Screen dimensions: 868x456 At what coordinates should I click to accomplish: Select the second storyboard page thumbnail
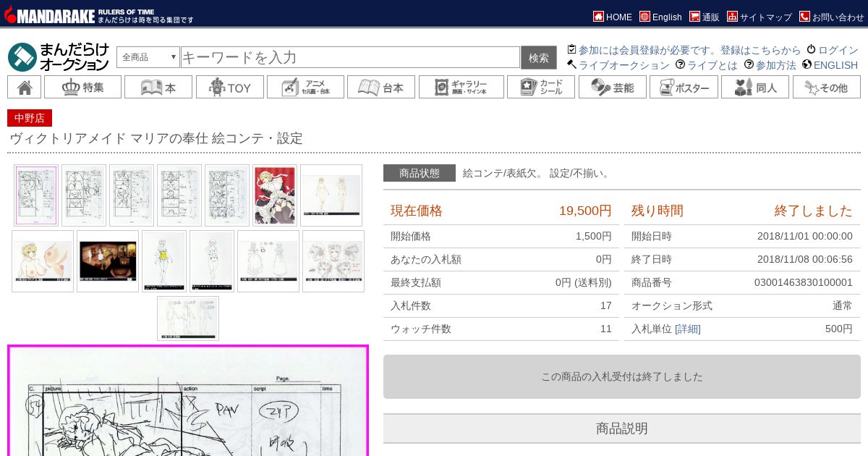pyautogui.click(x=84, y=195)
